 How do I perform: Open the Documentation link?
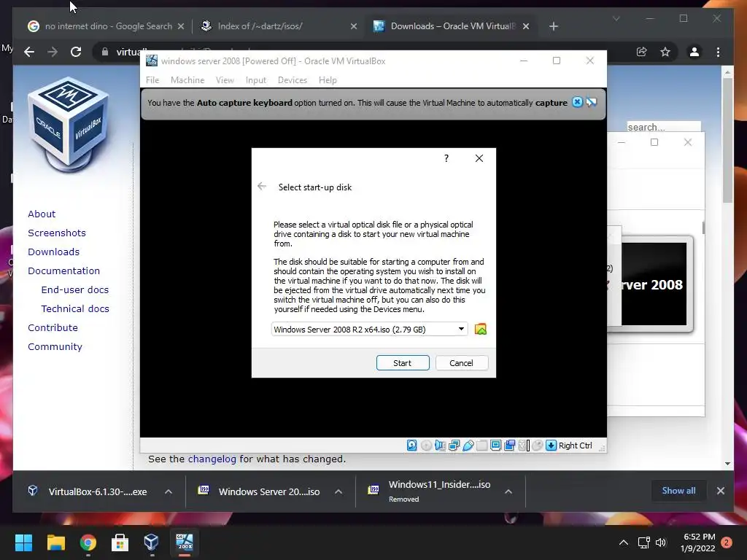[64, 271]
